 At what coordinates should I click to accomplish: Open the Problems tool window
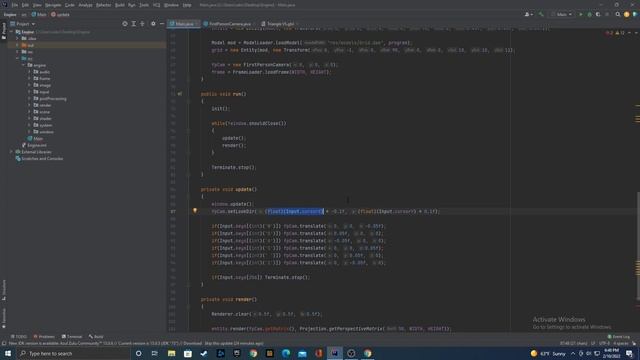pyautogui.click(x=44, y=337)
